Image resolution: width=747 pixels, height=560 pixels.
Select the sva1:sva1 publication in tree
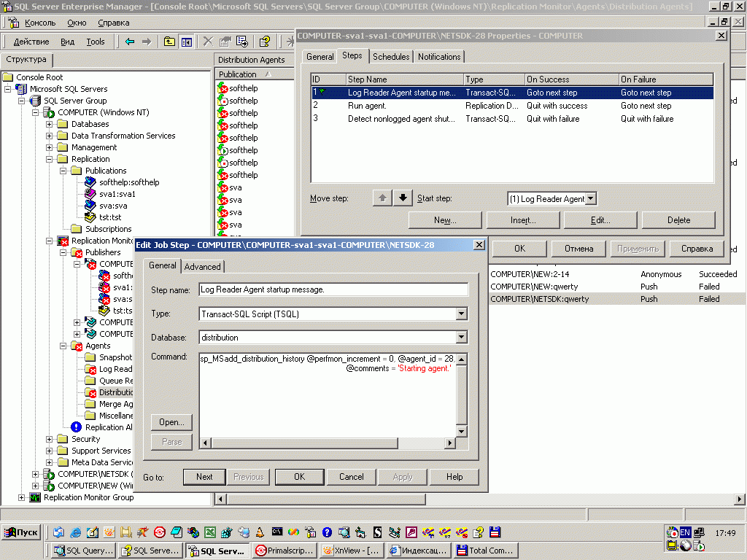point(117,194)
